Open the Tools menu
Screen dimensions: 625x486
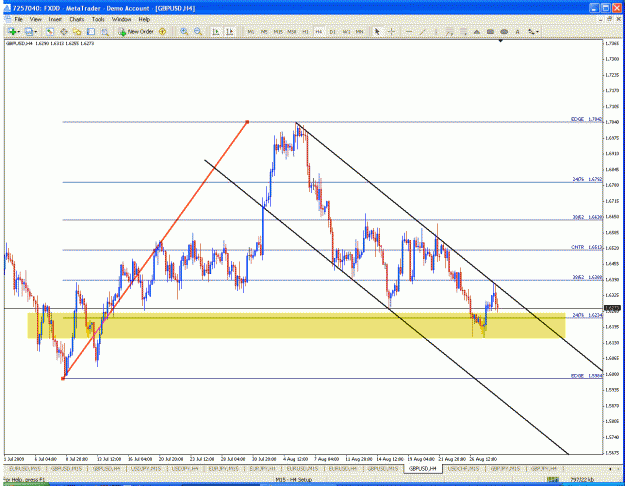98,19
